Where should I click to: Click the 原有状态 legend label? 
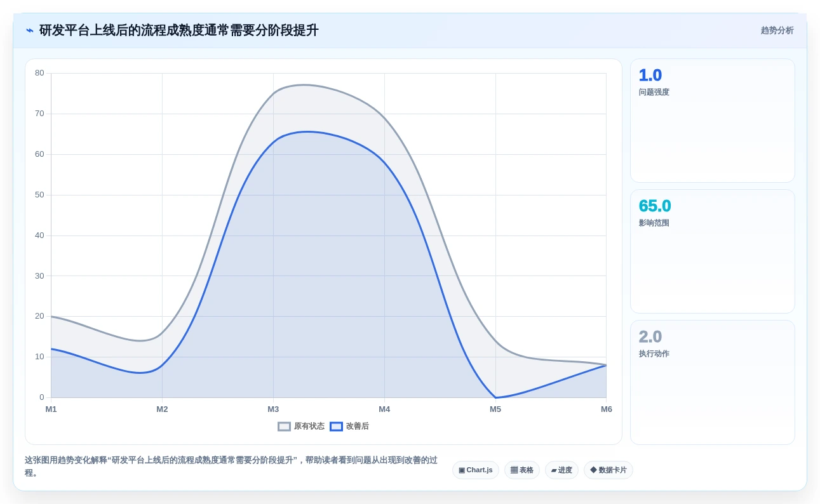(309, 427)
